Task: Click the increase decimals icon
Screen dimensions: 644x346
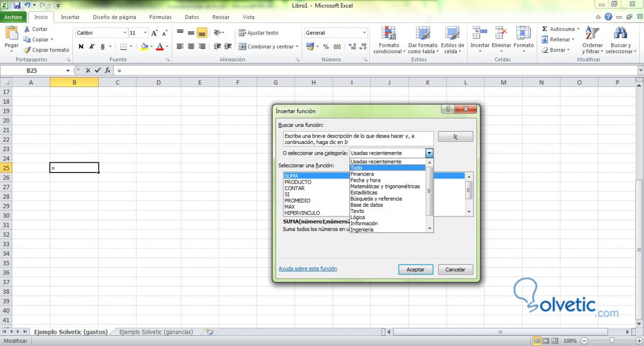Action: pos(351,47)
